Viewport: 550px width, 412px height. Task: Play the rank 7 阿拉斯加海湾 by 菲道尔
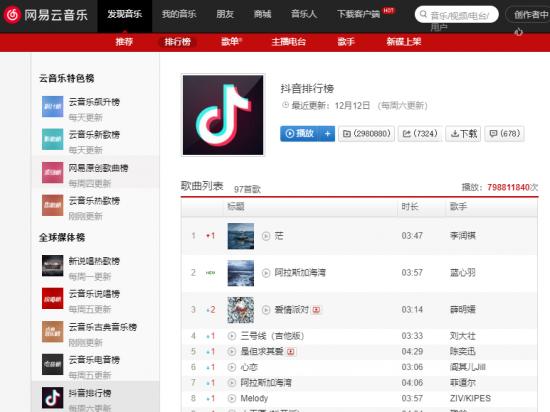pos(232,383)
